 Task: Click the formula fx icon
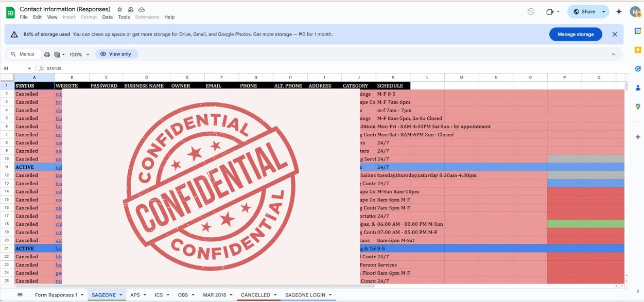point(41,68)
